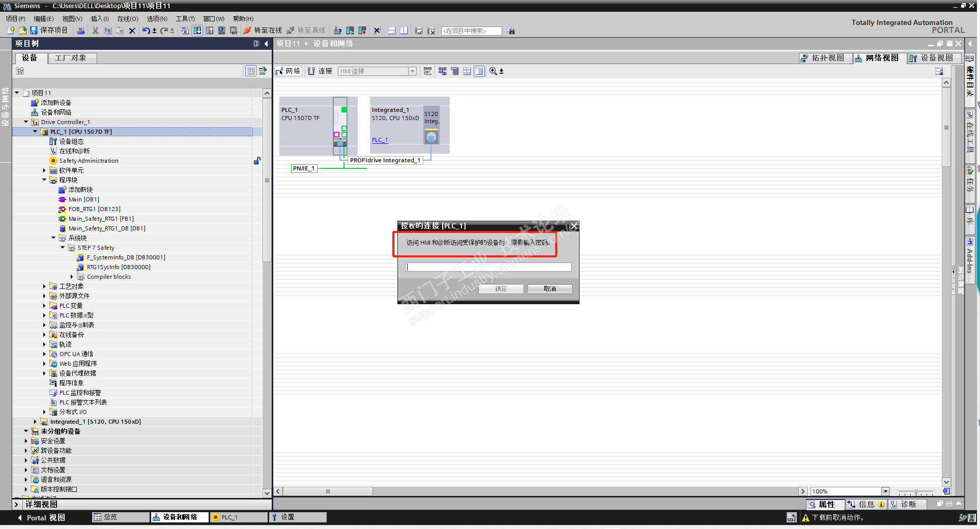The height and width of the screenshot is (529, 980).
Task: Click the upload from device icon
Action: [x=209, y=31]
